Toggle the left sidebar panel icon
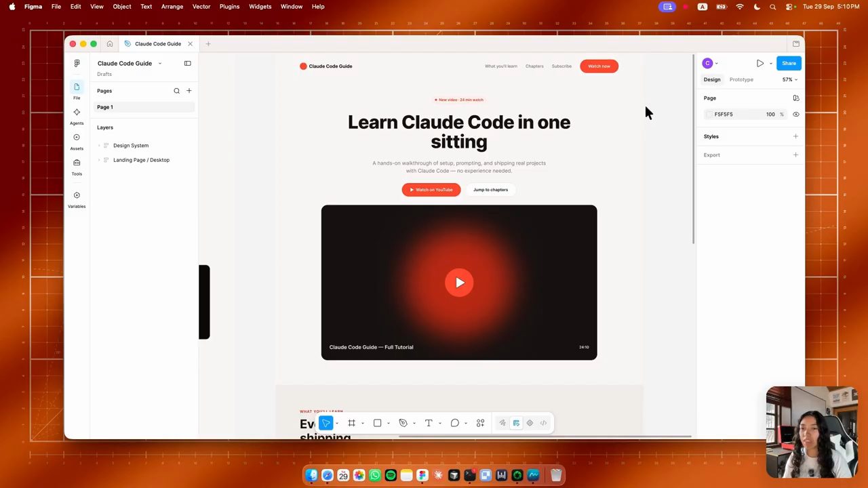 coord(188,63)
